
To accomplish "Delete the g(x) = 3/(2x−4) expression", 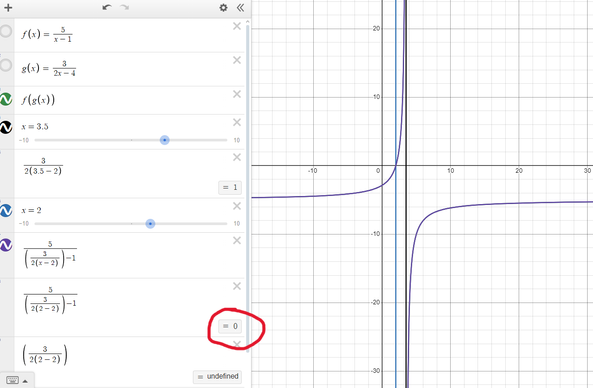I will coord(237,60).
